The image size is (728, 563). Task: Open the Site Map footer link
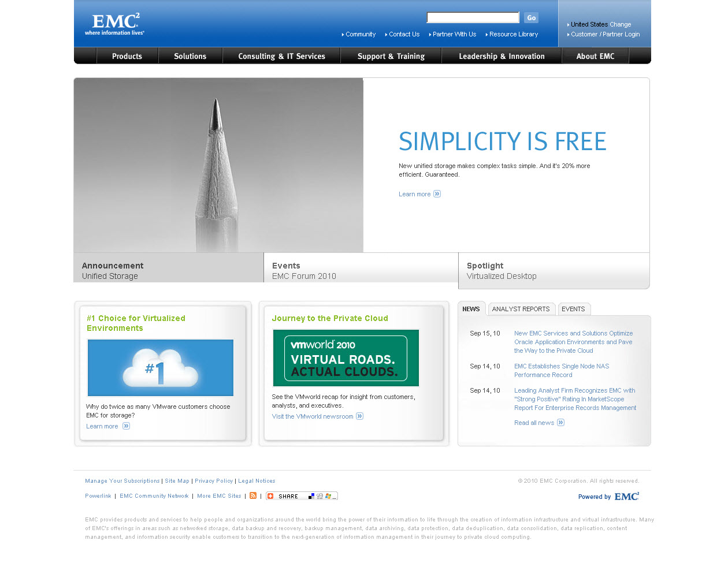tap(177, 481)
